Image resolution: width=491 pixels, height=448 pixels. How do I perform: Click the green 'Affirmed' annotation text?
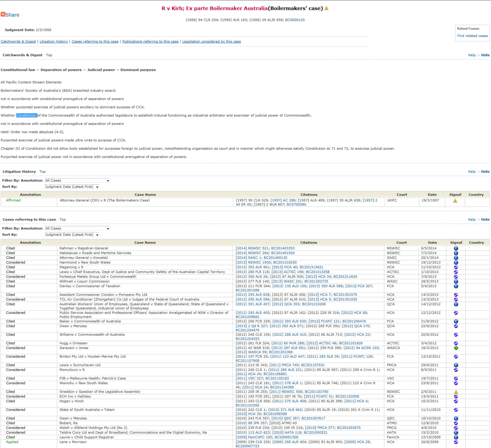(x=13, y=200)
